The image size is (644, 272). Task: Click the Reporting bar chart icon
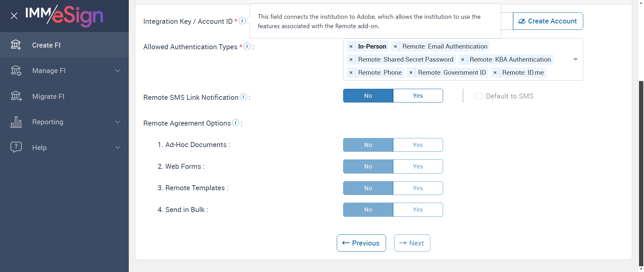click(x=16, y=122)
